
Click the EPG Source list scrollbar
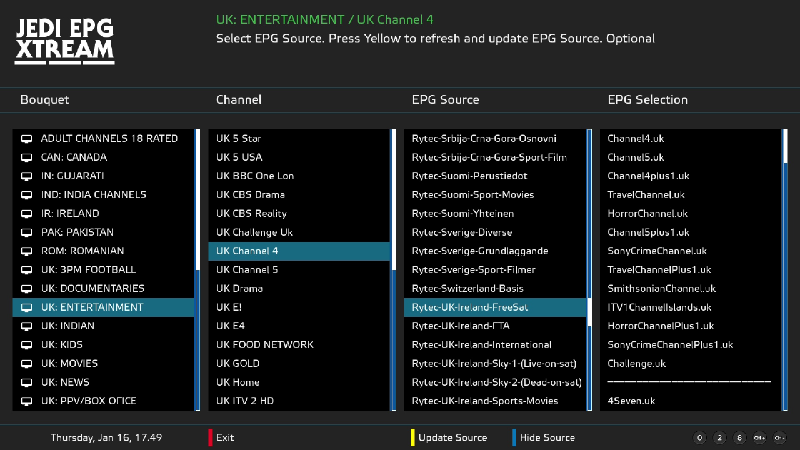pyautogui.click(x=589, y=270)
